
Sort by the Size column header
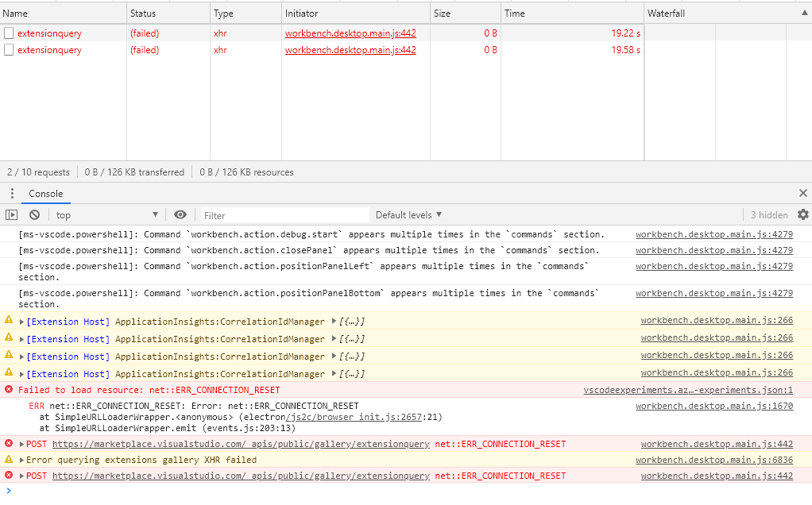pos(466,13)
